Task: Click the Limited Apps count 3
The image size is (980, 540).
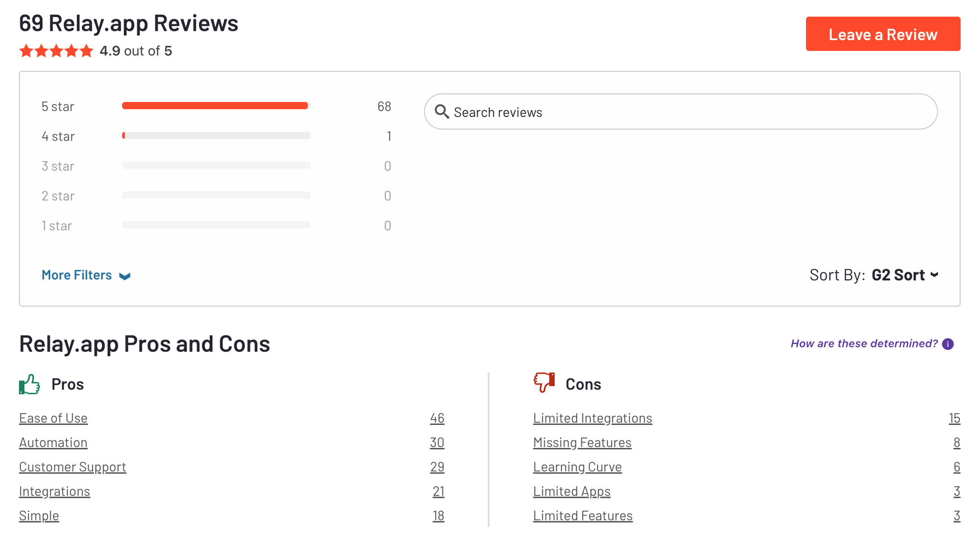Action: pos(957,492)
